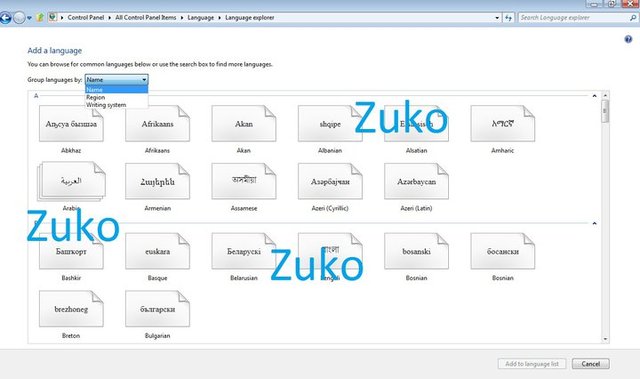Focus the Search Language explorer field

pyautogui.click(x=573, y=18)
